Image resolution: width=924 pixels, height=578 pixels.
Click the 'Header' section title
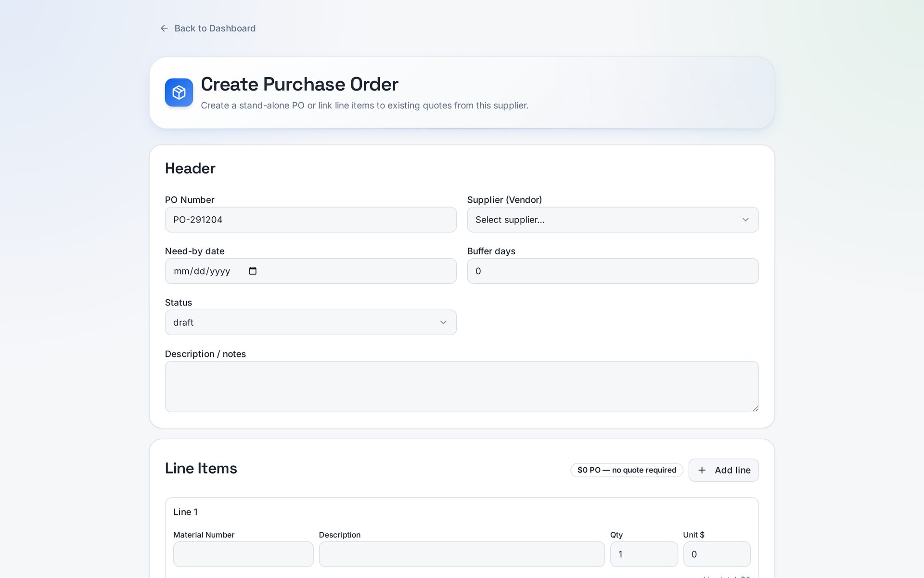(x=190, y=169)
